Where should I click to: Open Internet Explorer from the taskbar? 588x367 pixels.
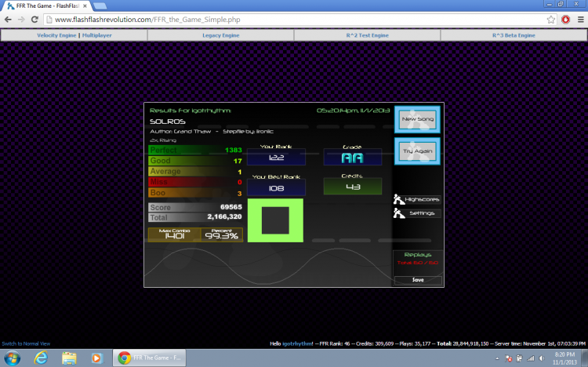(41, 358)
